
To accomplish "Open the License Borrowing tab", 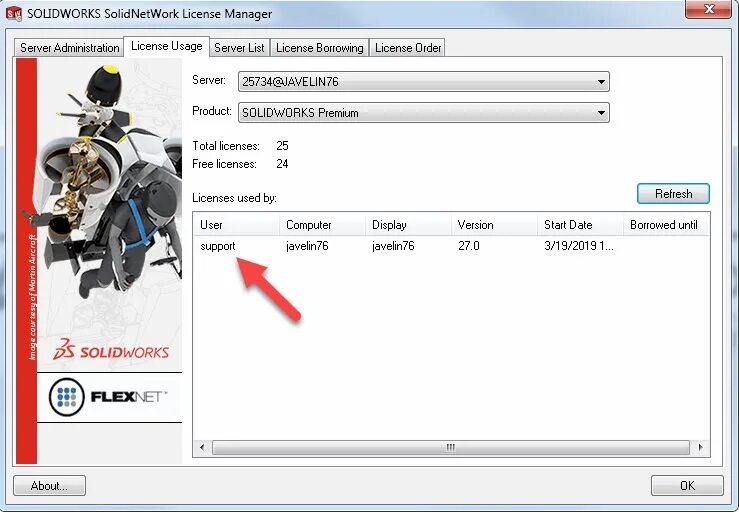I will pyautogui.click(x=320, y=48).
